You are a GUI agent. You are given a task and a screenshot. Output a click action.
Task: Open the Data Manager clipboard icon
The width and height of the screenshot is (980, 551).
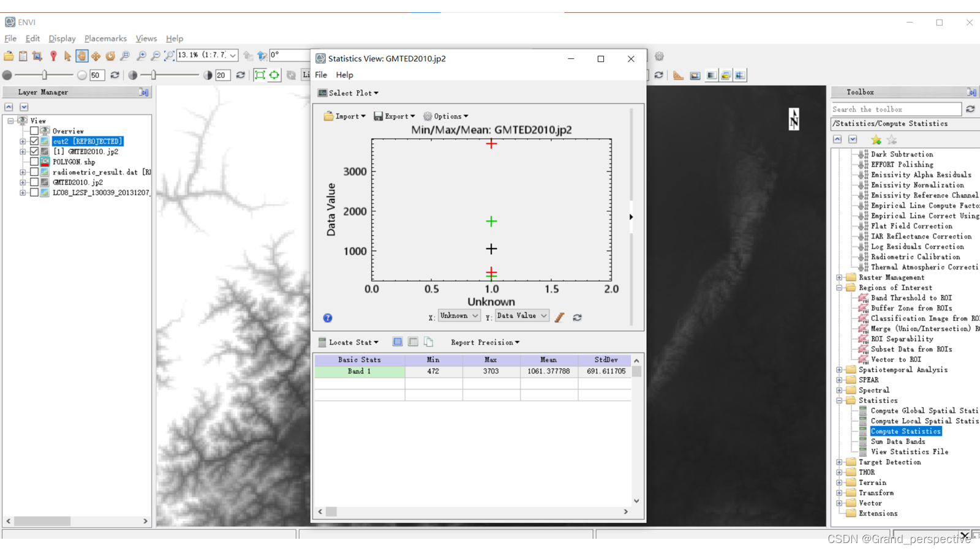pyautogui.click(x=23, y=56)
